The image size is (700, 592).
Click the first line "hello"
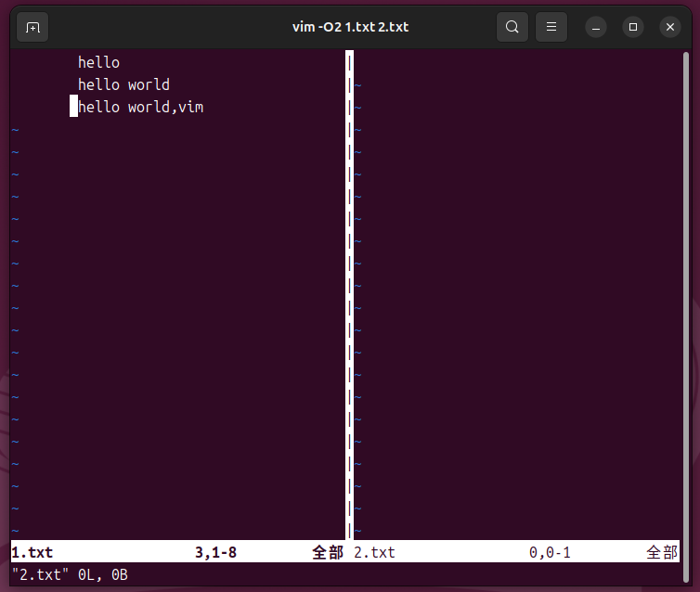pyautogui.click(x=98, y=62)
